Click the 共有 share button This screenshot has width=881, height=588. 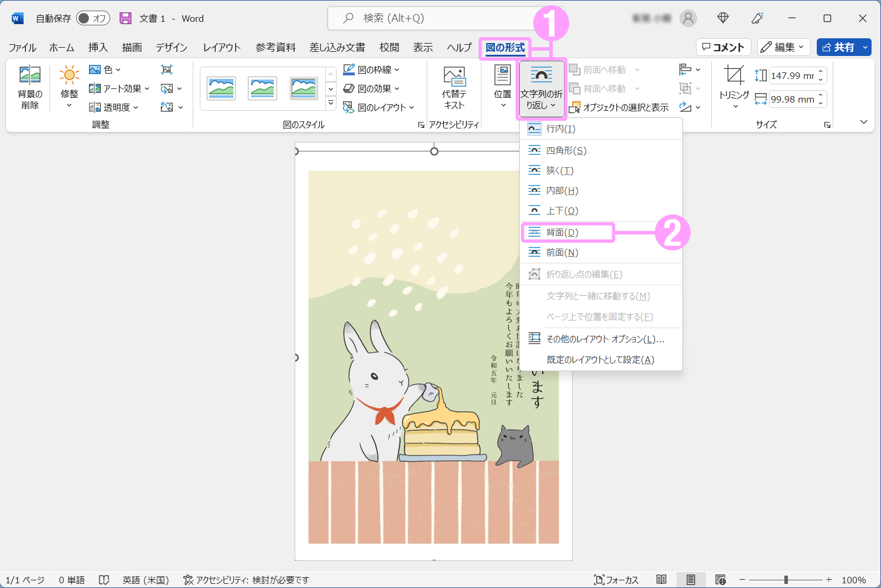(837, 47)
